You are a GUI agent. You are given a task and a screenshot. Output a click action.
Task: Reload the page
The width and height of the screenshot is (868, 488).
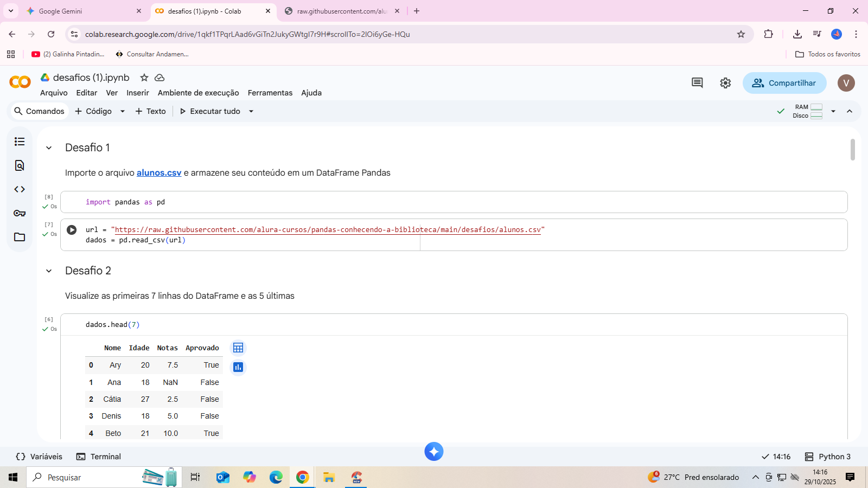(x=51, y=34)
